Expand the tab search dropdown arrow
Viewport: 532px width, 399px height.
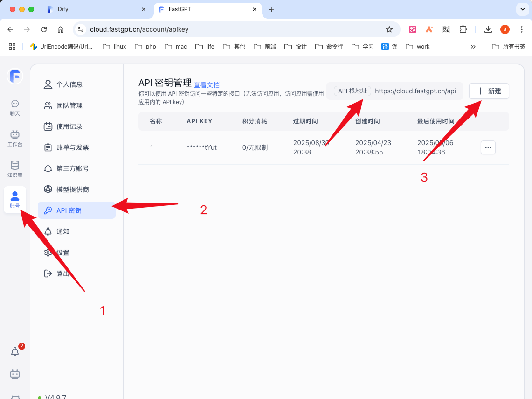(523, 9)
